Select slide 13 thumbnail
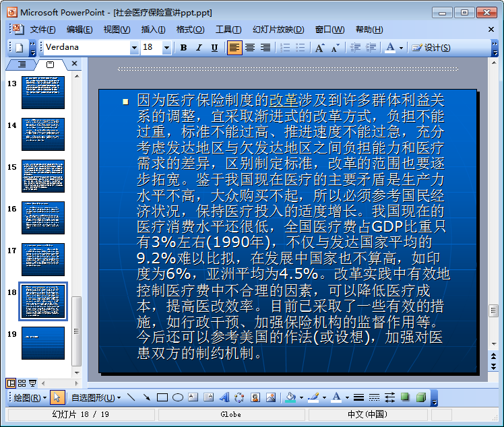Image resolution: width=504 pixels, height=427 pixels. pos(43,92)
